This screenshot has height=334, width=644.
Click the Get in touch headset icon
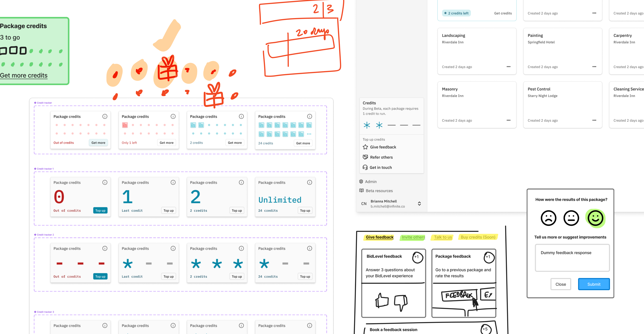[365, 167]
